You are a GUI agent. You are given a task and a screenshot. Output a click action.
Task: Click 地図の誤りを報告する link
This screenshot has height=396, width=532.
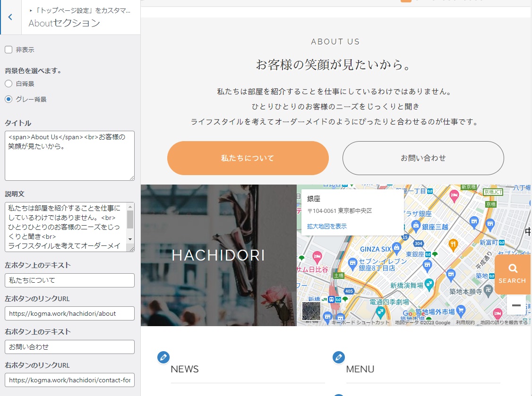coord(504,322)
